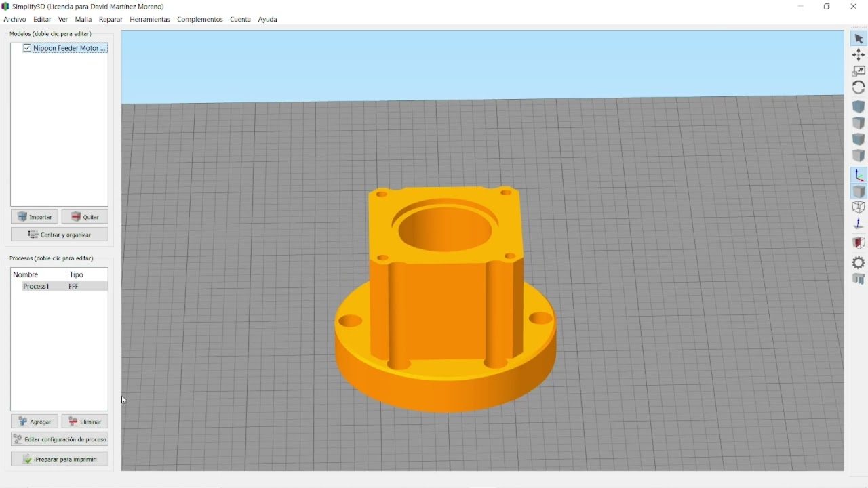Click the Quitar button
Viewport: 868px width, 488px height.
tap(85, 217)
